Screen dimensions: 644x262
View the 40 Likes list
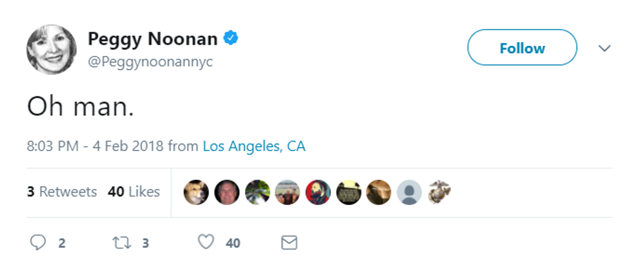point(134,192)
